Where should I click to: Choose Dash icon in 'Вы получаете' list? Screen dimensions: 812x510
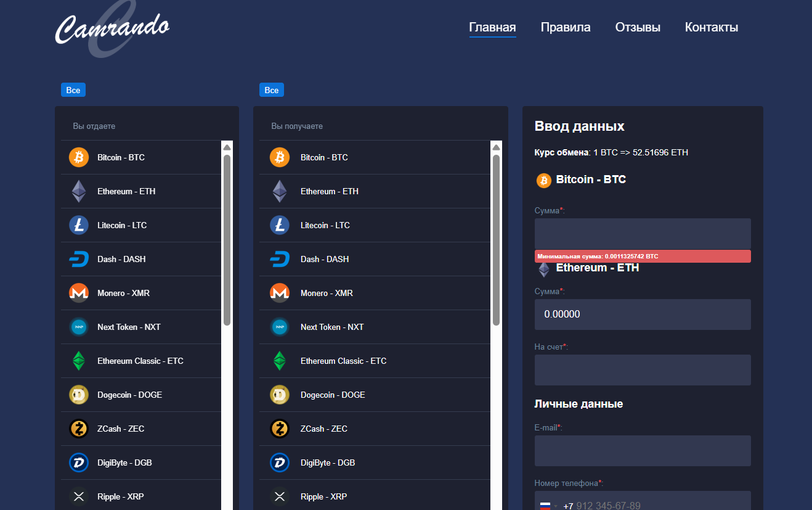pyautogui.click(x=280, y=259)
